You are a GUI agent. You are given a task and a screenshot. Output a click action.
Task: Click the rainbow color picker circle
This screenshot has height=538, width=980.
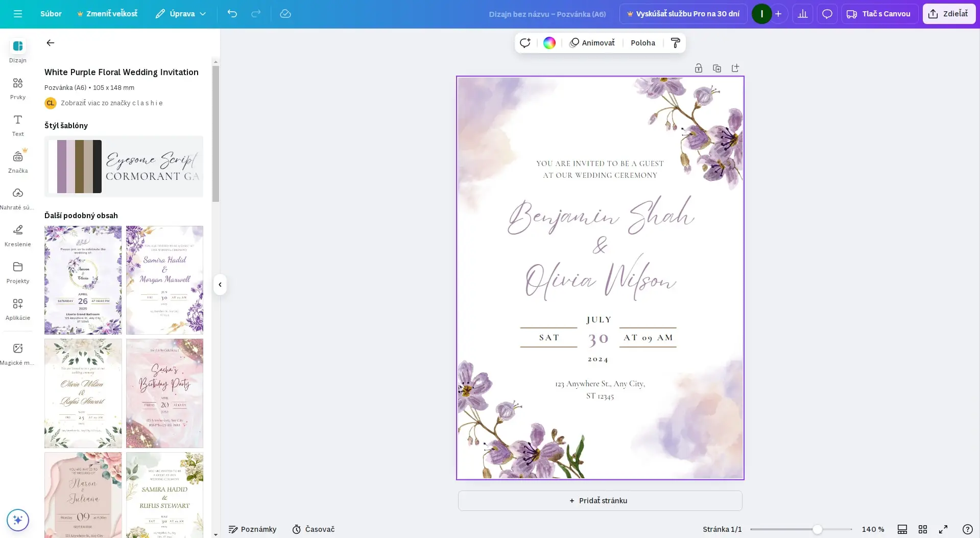coord(549,43)
